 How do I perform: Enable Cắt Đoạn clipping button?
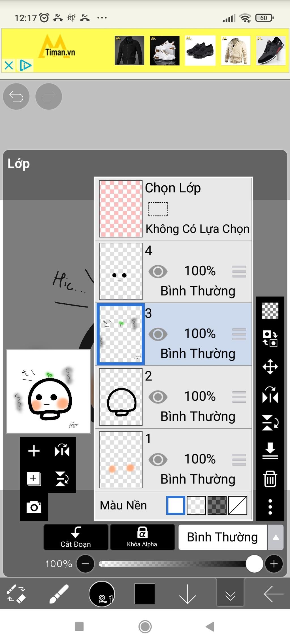[76, 537]
